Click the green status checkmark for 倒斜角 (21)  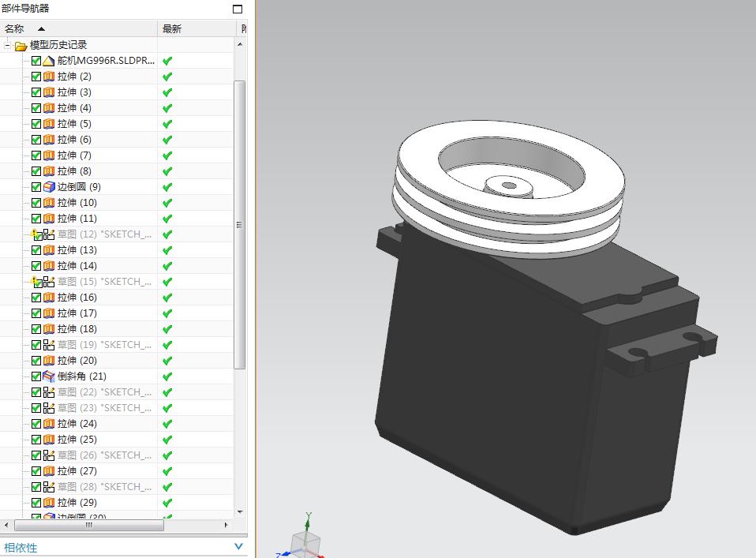167,376
